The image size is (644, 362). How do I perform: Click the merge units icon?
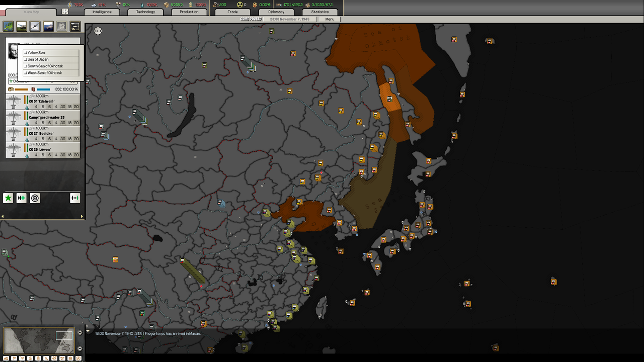(x=75, y=198)
